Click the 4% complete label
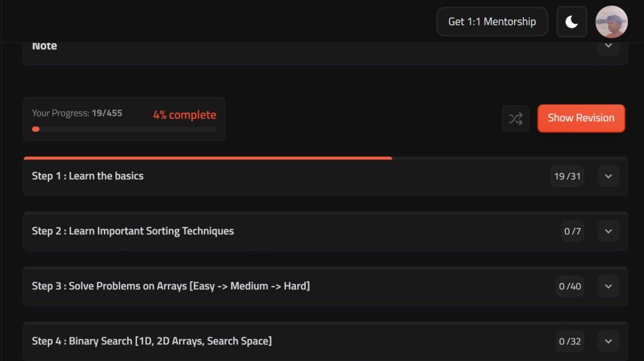This screenshot has width=644, height=361. [185, 115]
